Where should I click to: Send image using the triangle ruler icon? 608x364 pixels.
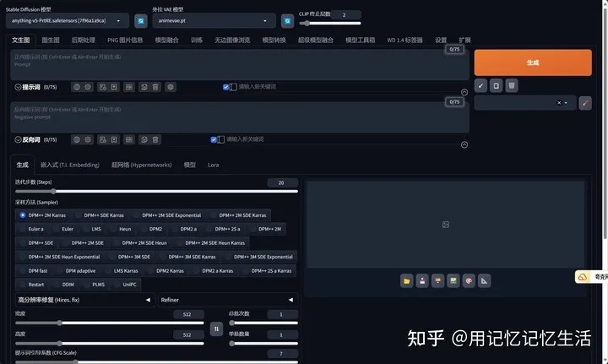click(485, 280)
